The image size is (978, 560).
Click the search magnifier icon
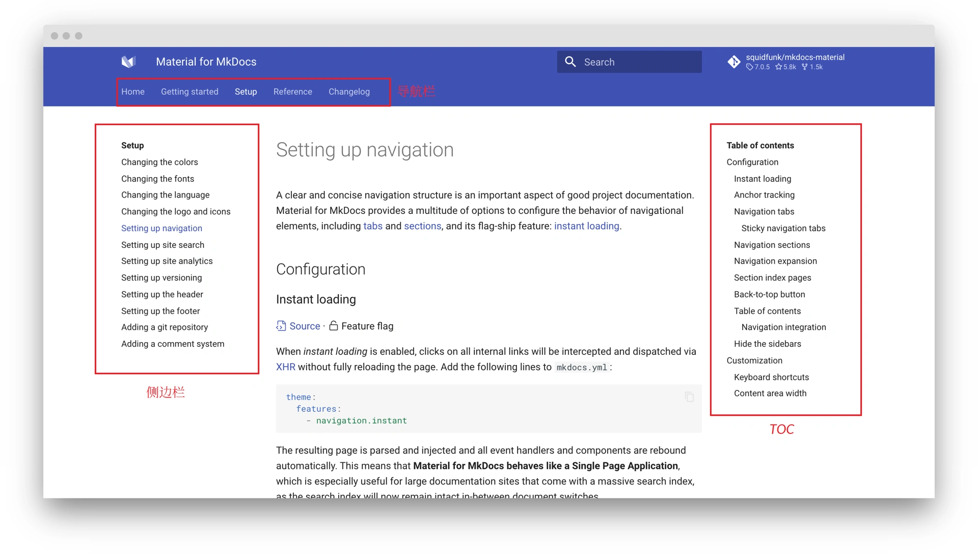570,62
